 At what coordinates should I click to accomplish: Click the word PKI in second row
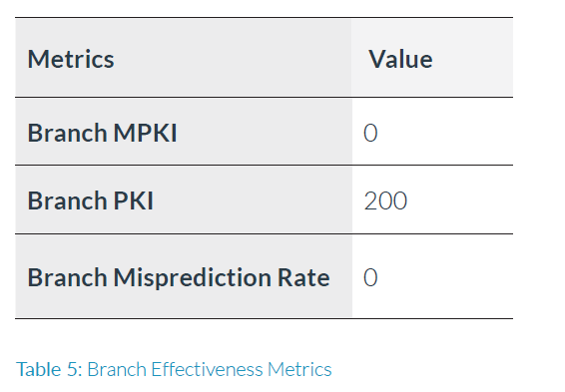tap(134, 200)
